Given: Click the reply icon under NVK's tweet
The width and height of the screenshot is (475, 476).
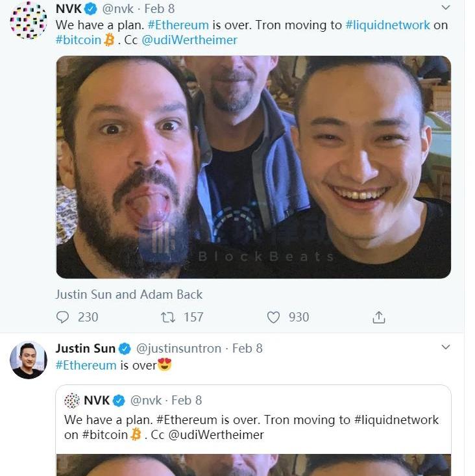Looking at the screenshot, I should 63,317.
